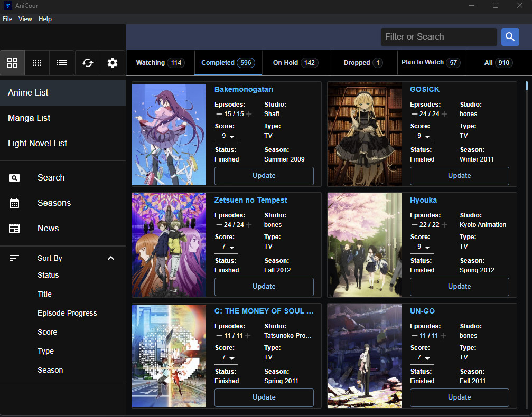
Task: Switch to large grid view icon
Action: coord(12,63)
